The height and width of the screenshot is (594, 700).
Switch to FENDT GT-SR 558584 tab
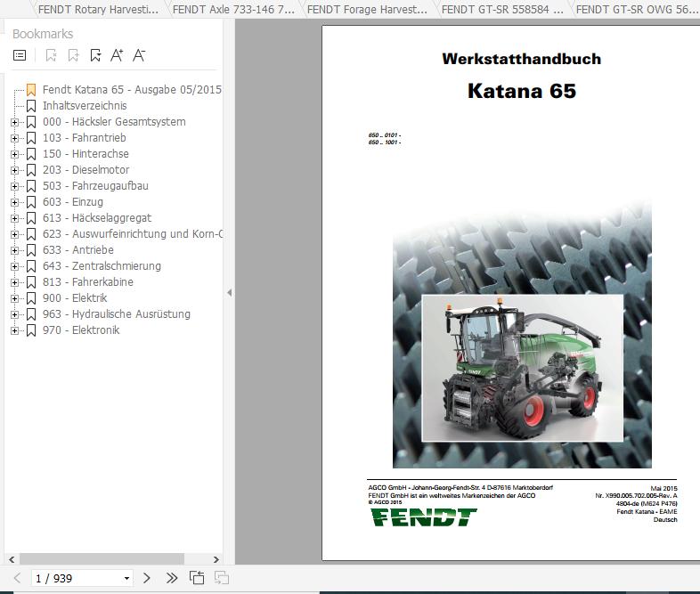point(502,10)
